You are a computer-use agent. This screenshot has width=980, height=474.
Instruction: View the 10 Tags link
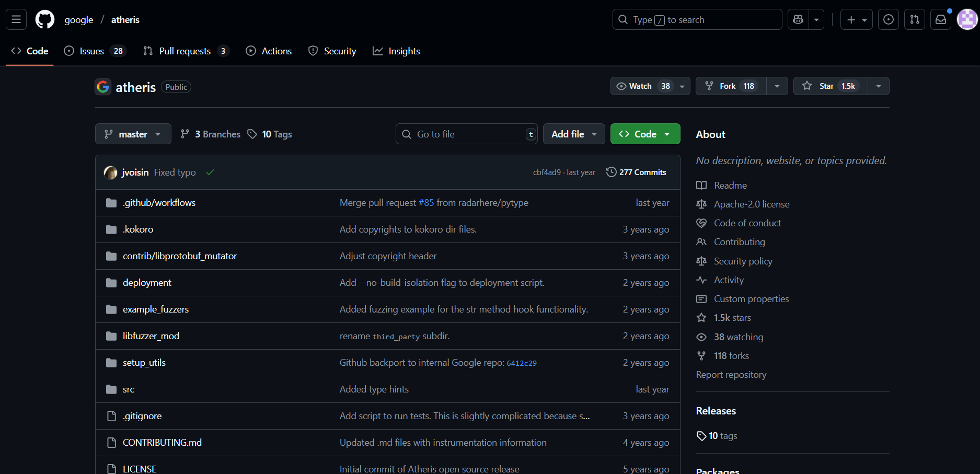point(270,134)
